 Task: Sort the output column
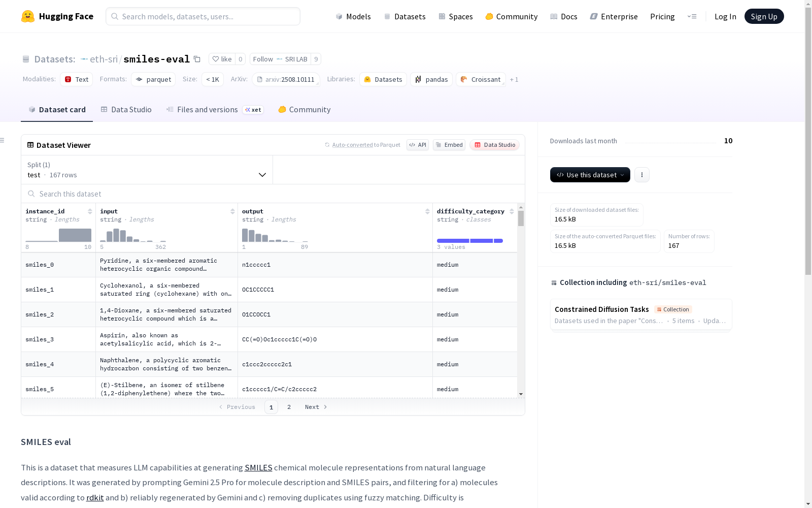[x=427, y=211]
